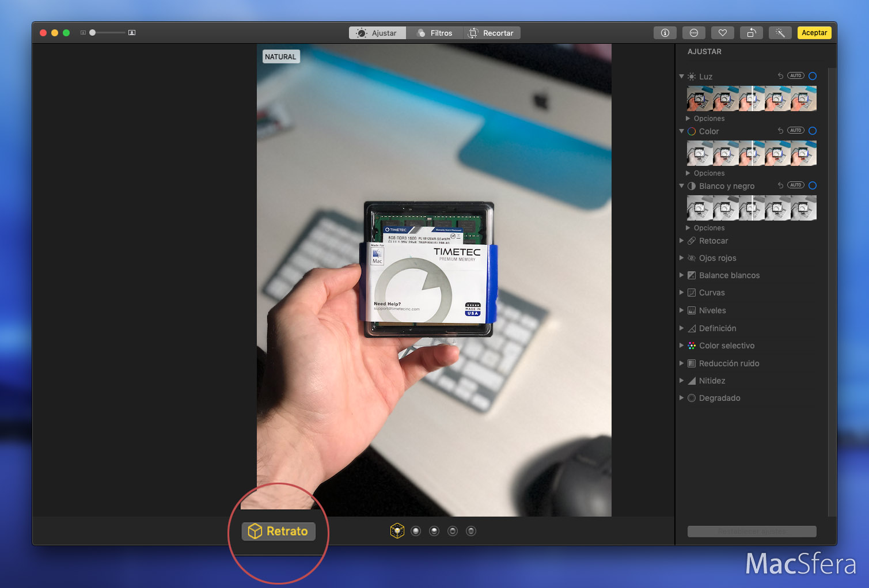The height and width of the screenshot is (588, 869).
Task: Collapse the Luz section disclosure triangle
Action: coord(682,76)
